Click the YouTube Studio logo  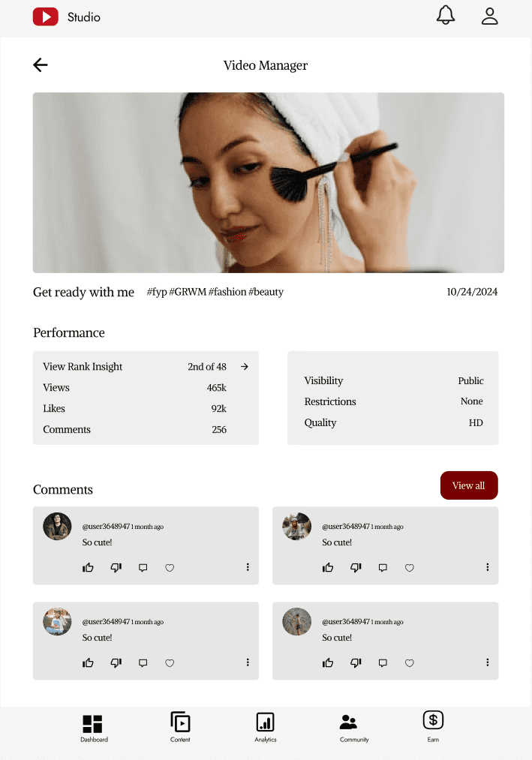pyautogui.click(x=67, y=17)
